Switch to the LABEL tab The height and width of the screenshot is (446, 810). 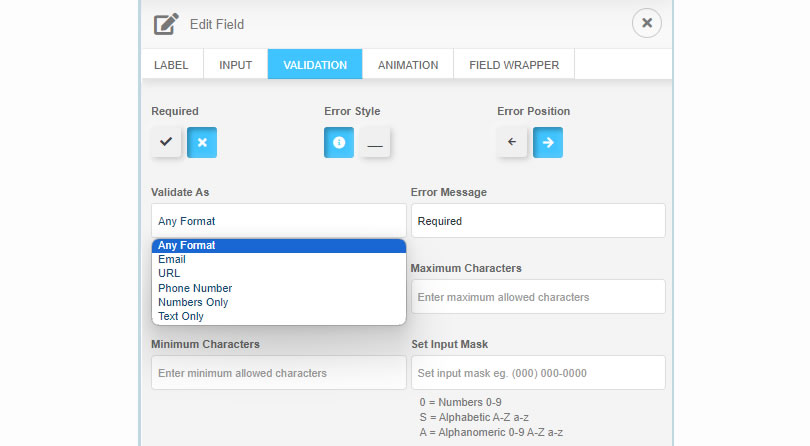coord(172,65)
